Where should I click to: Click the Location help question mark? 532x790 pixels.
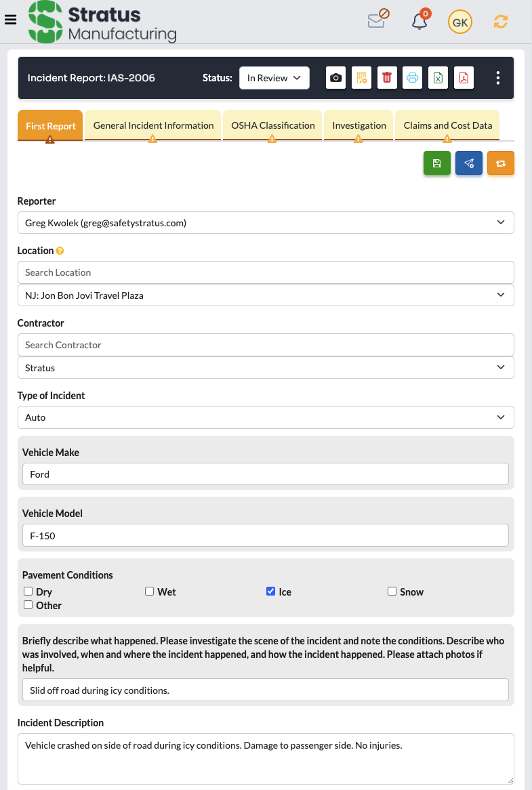(59, 250)
